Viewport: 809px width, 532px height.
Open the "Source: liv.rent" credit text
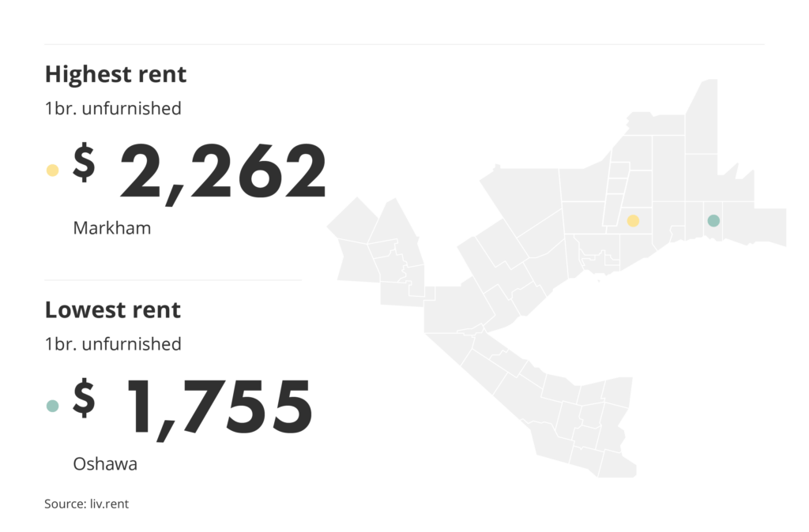coord(86,504)
